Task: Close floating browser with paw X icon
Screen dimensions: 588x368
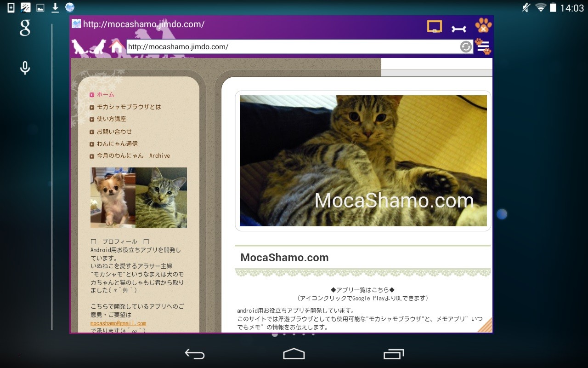Action: (483, 25)
